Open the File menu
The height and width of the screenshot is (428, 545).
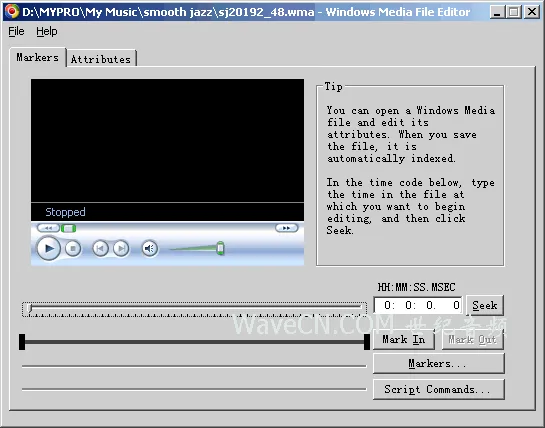point(16,31)
